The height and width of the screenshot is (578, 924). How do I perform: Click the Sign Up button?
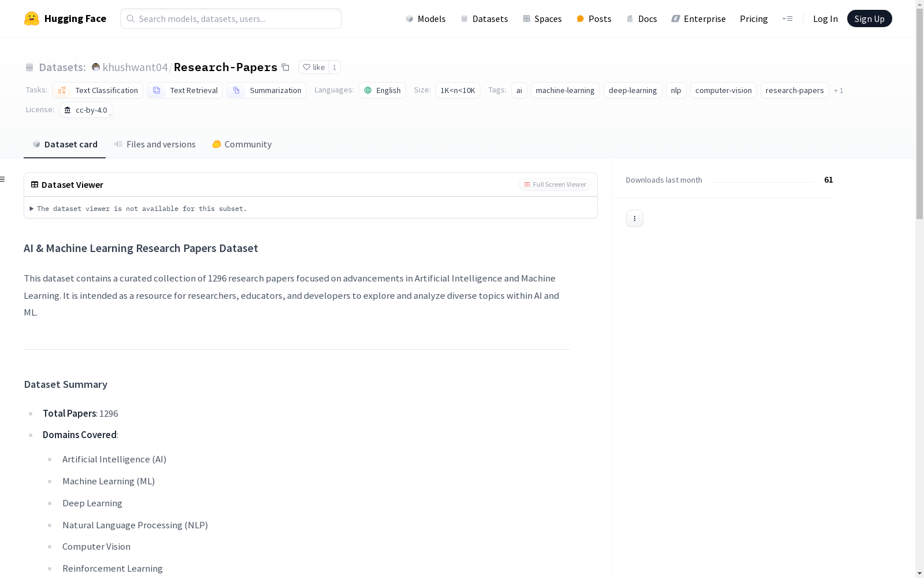[x=869, y=18]
